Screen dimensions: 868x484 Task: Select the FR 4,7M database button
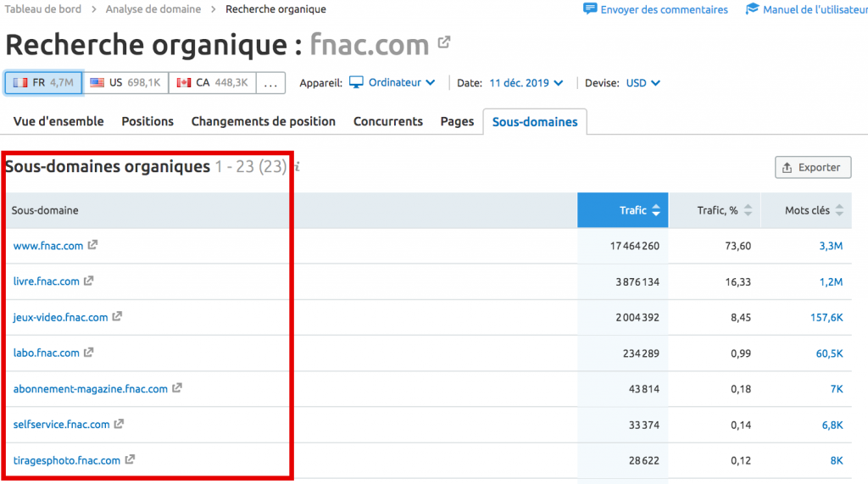point(44,83)
